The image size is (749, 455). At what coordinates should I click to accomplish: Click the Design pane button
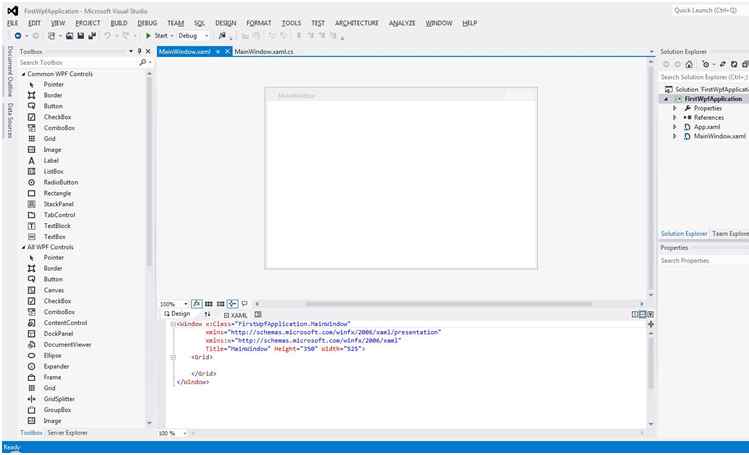177,314
